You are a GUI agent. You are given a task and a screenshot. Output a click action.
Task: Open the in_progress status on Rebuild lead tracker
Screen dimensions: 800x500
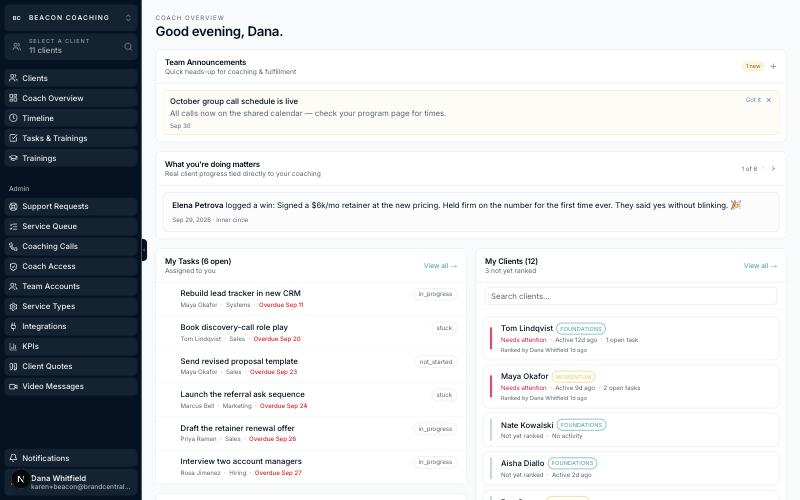(435, 294)
